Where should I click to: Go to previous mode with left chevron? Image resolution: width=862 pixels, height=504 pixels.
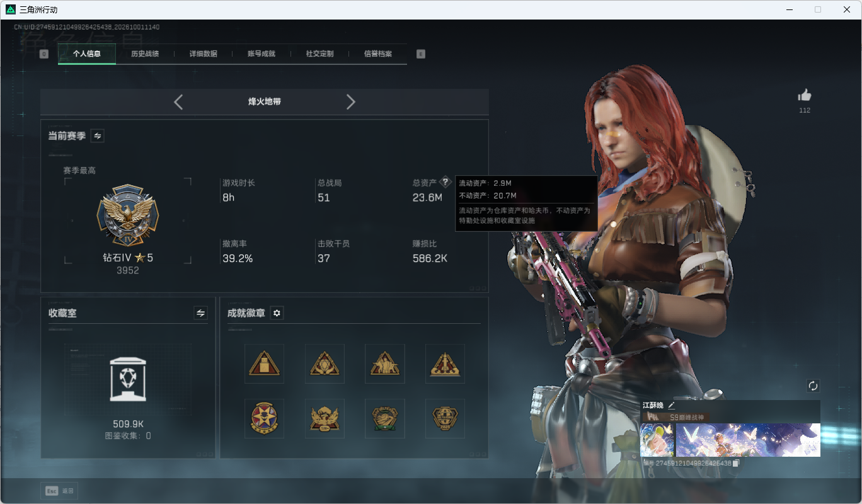coord(178,102)
